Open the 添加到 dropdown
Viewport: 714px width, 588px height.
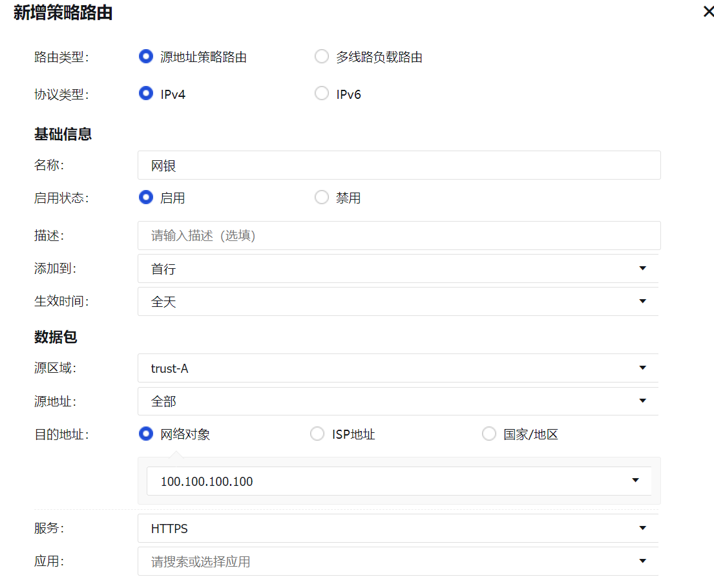tap(397, 269)
